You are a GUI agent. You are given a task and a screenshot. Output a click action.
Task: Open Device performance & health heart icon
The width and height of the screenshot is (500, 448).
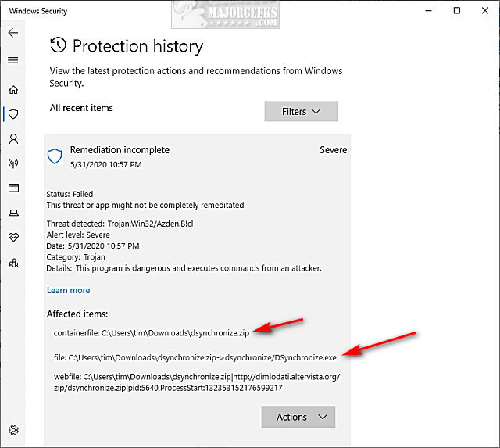pyautogui.click(x=12, y=238)
